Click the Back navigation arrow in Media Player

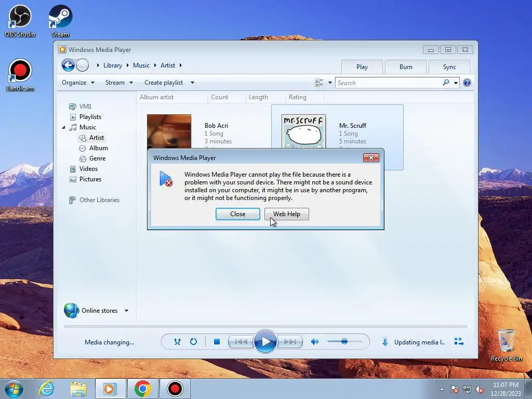click(x=68, y=65)
